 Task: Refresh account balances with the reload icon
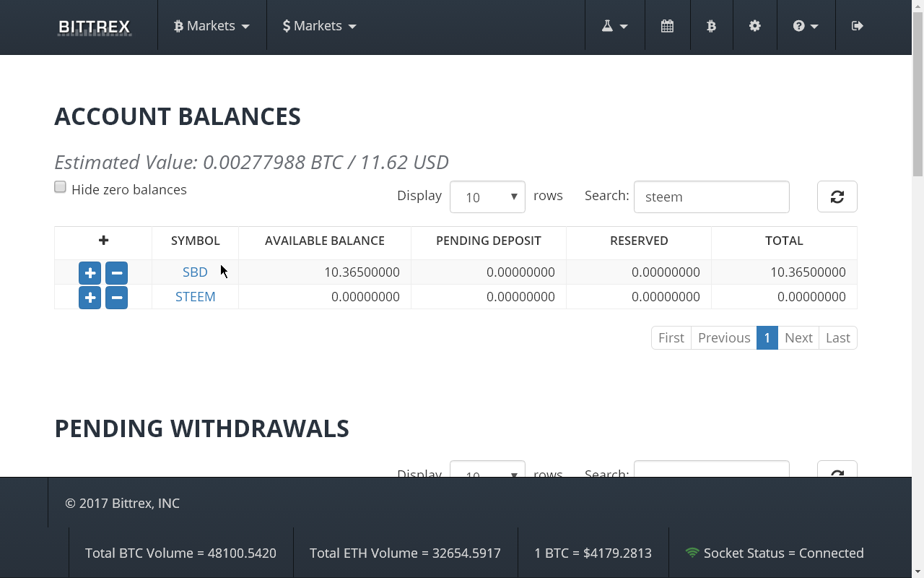(837, 197)
